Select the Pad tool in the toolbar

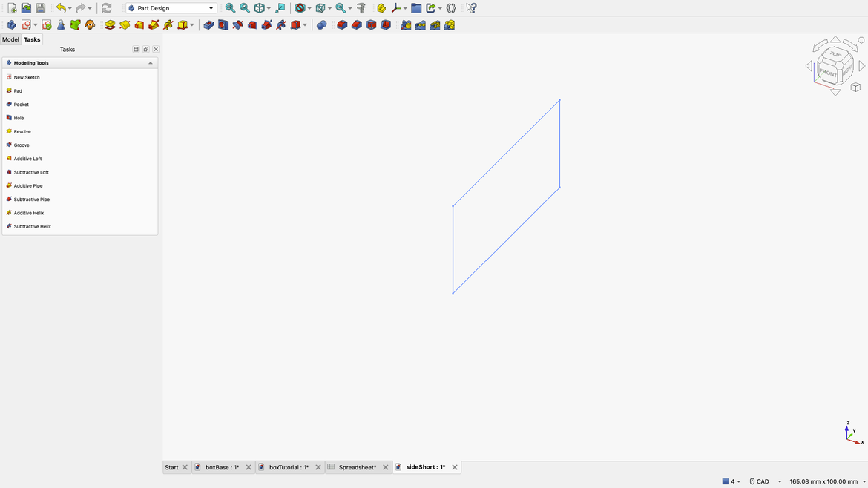click(x=110, y=24)
